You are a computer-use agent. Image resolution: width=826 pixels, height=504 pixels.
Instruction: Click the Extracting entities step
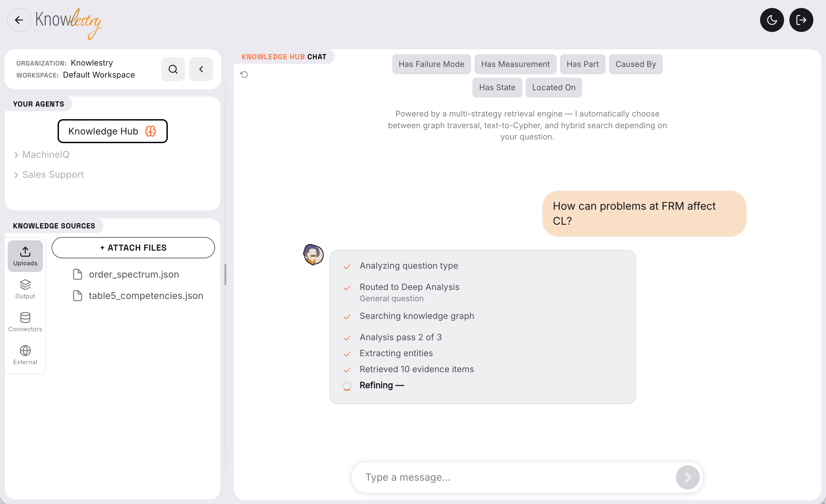pos(396,354)
